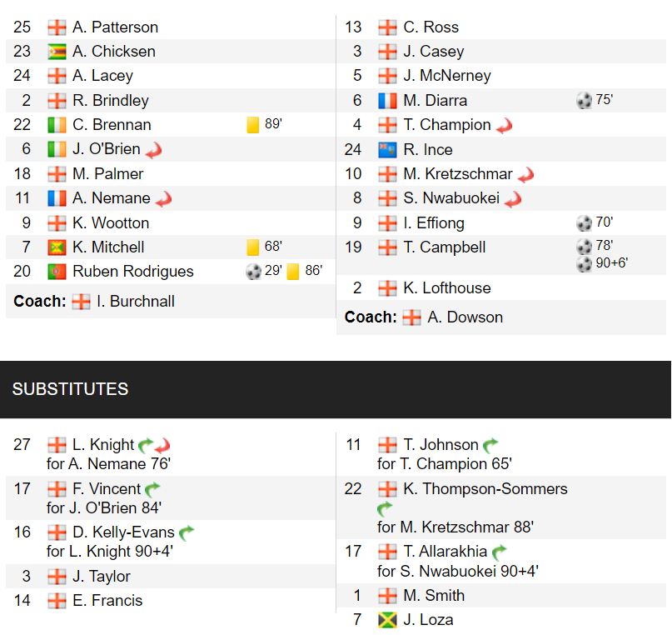Click the red substitution arrow beside J. O'Brien
The height and width of the screenshot is (635, 672).
click(x=152, y=150)
